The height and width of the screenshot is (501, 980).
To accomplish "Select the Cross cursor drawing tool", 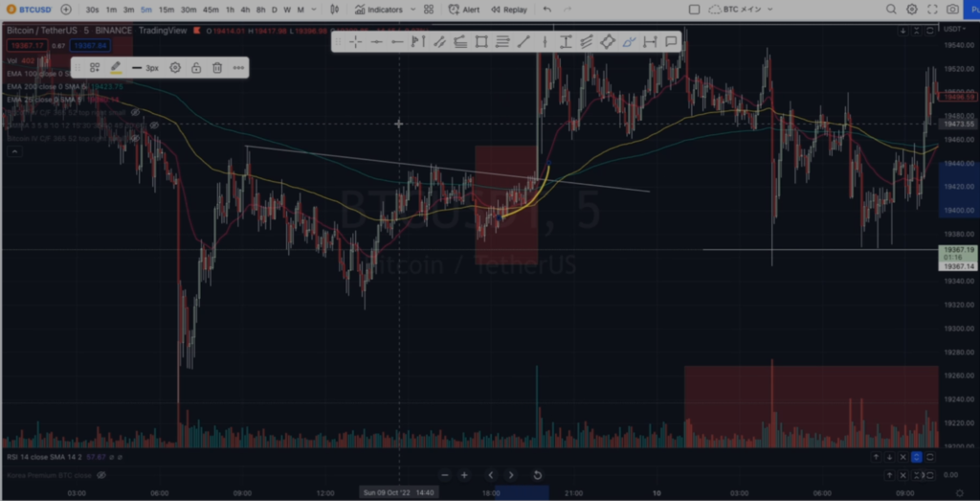I will (356, 42).
